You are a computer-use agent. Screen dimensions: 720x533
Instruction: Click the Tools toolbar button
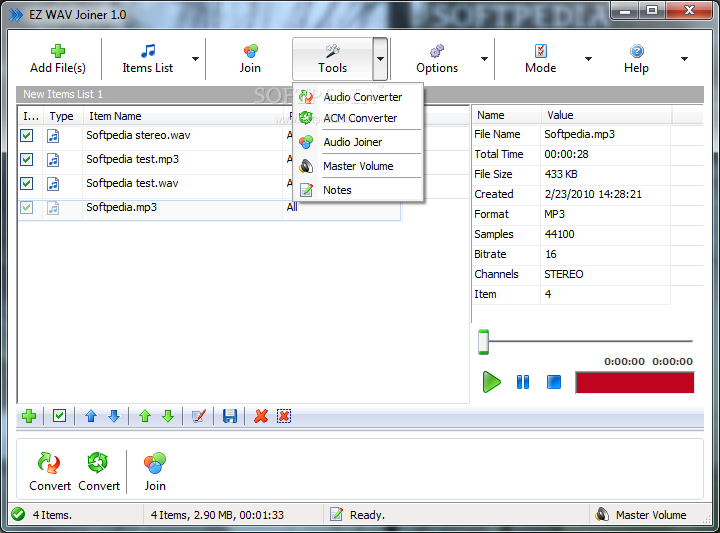click(x=332, y=59)
